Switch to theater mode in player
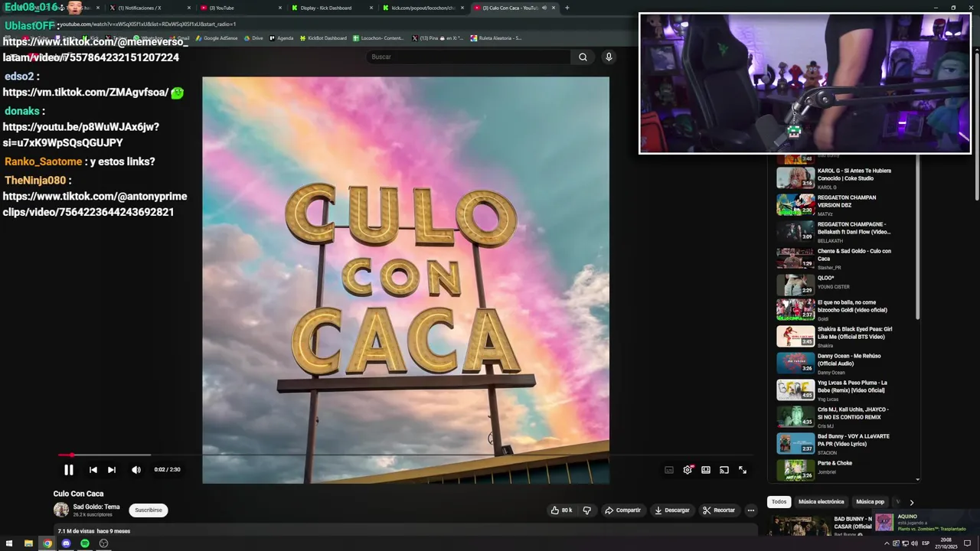980x551 pixels. coord(706,470)
